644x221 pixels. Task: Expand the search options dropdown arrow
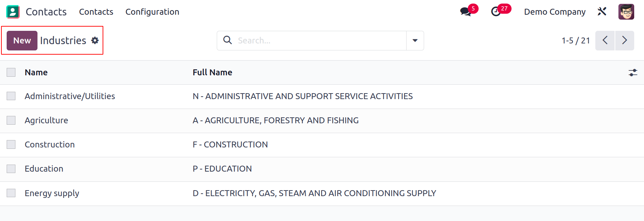415,41
